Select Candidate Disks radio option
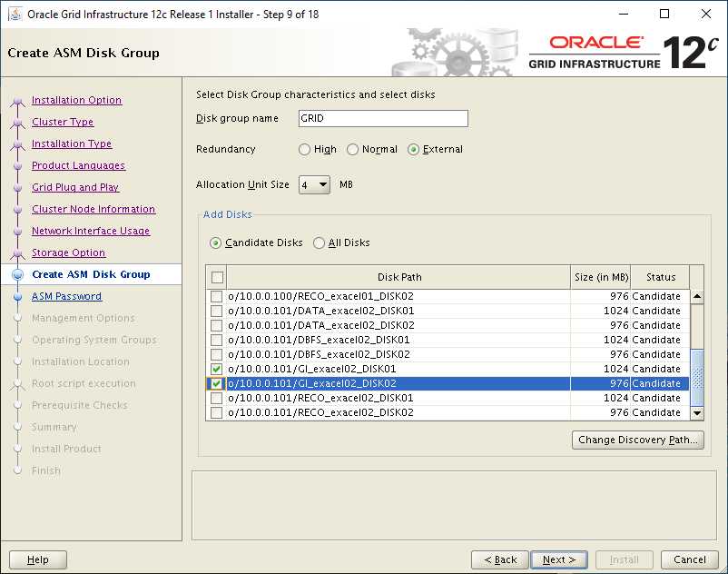 pos(215,242)
